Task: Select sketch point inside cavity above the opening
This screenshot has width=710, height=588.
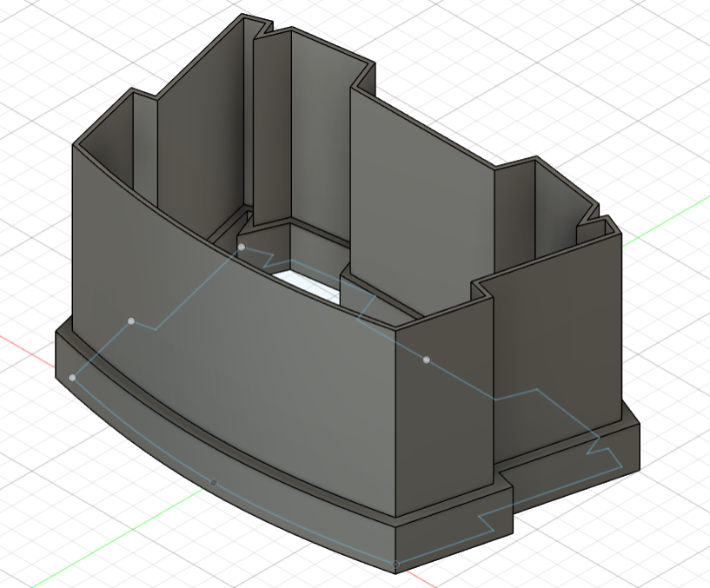Action: 242,247
